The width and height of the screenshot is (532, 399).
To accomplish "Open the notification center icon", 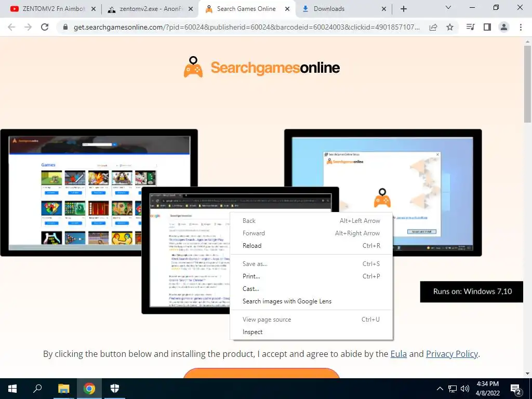I will 516,389.
